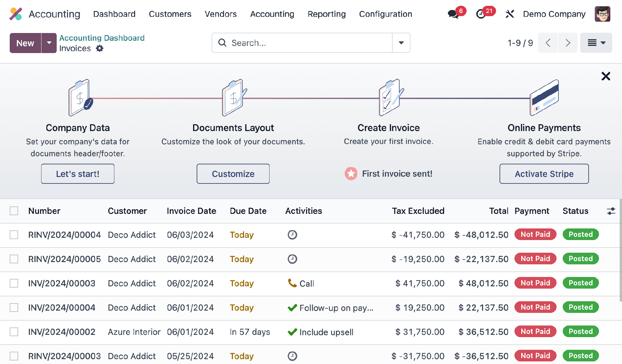Expand the New button dropdown arrow
The width and height of the screenshot is (622, 364).
click(x=49, y=43)
